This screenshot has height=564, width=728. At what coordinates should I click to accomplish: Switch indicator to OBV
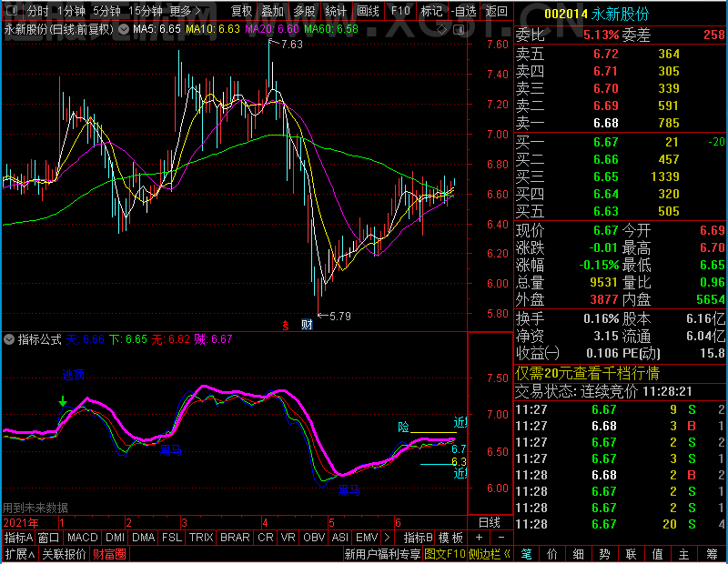tap(314, 538)
